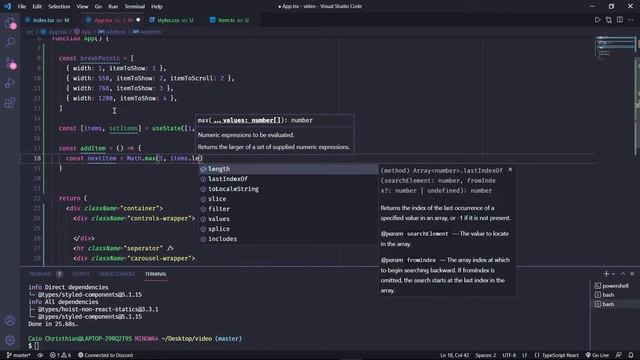Image resolution: width=640 pixels, height=360 pixels.
Task: Open the Source Control view
Action: click(x=10, y=62)
